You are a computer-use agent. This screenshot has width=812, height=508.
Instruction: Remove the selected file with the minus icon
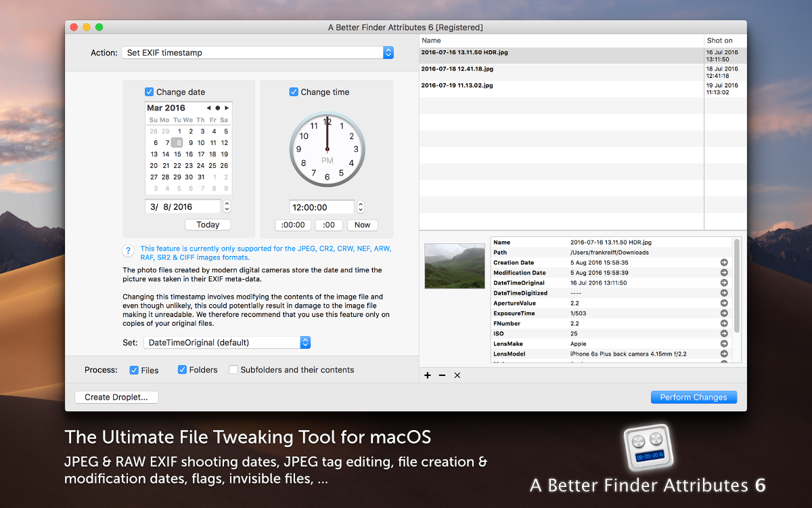(x=442, y=375)
